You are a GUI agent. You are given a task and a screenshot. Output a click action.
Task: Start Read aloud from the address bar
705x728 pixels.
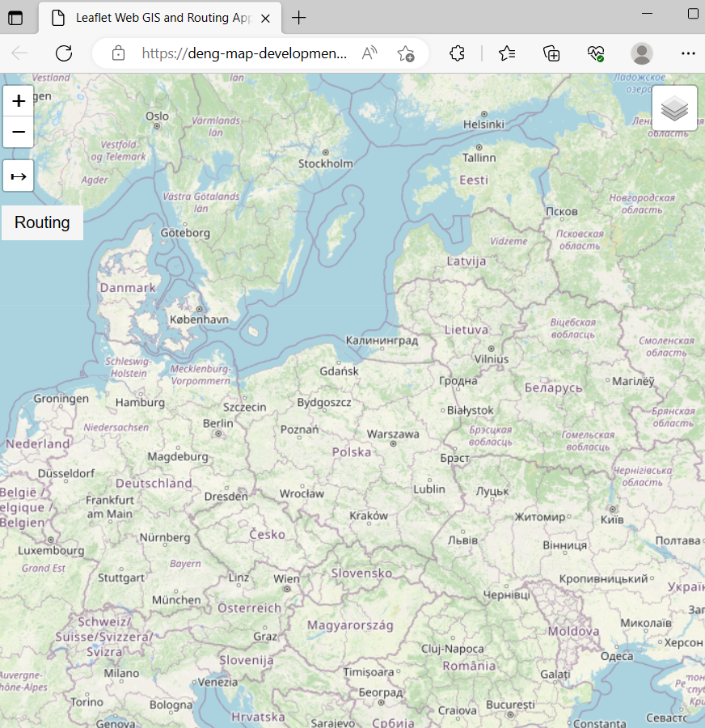pyautogui.click(x=369, y=53)
